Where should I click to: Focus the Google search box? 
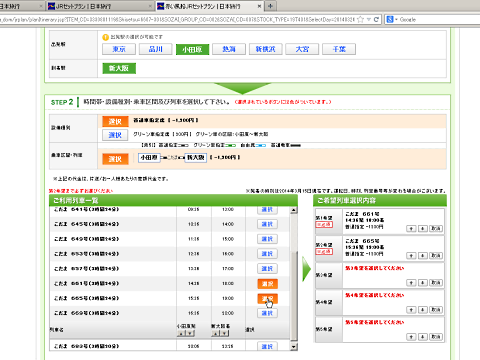pos(439,20)
